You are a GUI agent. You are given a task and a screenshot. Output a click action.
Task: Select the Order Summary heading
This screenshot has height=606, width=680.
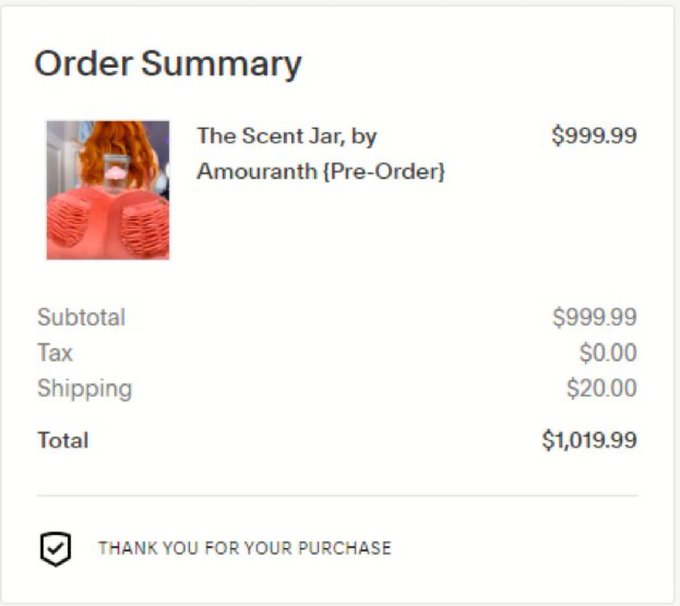click(x=168, y=64)
